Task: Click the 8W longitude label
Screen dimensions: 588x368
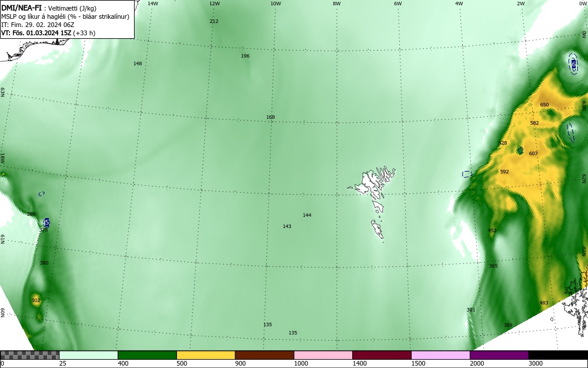Action: pos(337,4)
